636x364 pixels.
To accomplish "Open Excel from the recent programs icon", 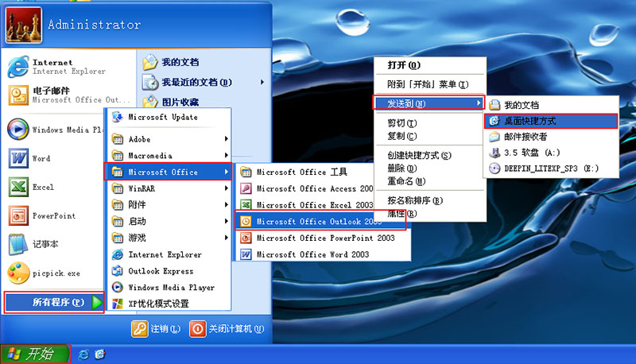I will tap(18, 187).
